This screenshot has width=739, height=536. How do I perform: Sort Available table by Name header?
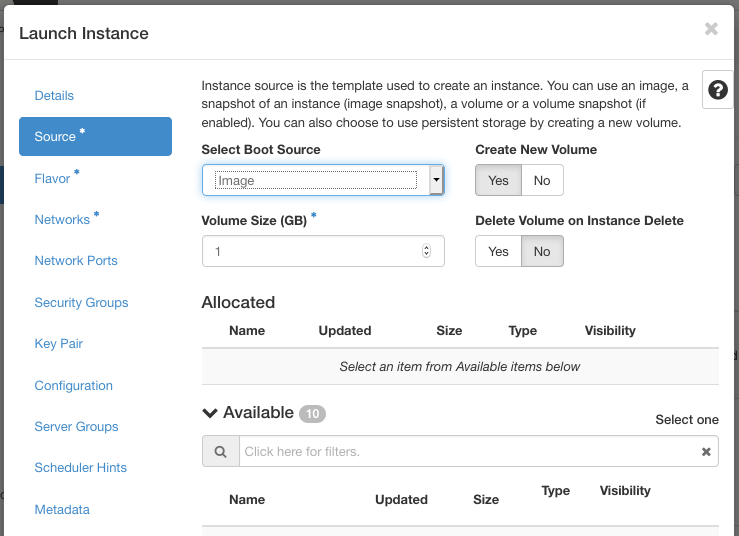coord(247,500)
